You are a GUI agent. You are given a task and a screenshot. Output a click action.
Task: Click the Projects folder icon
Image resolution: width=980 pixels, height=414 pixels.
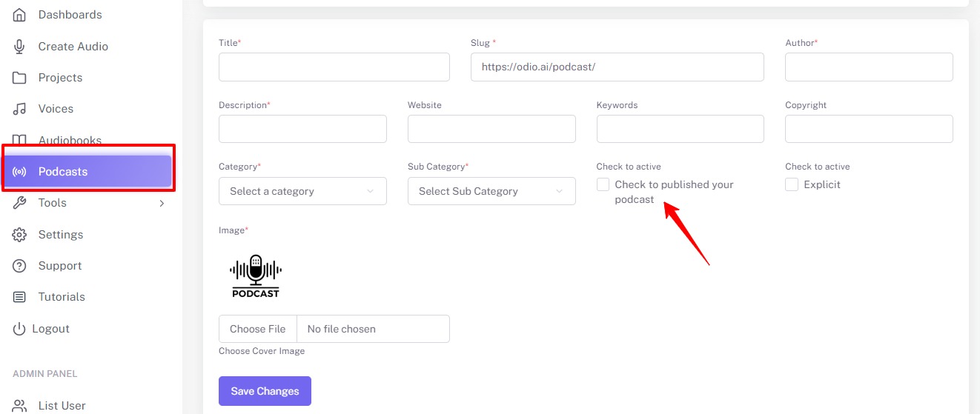[20, 78]
